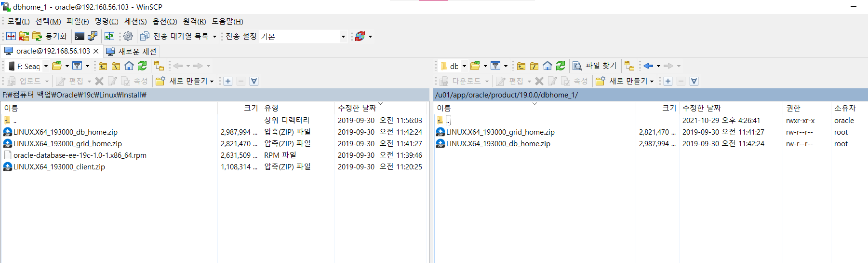This screenshot has height=263, width=868.
Task: Sort remote panel by 소유자 column
Action: click(849, 108)
